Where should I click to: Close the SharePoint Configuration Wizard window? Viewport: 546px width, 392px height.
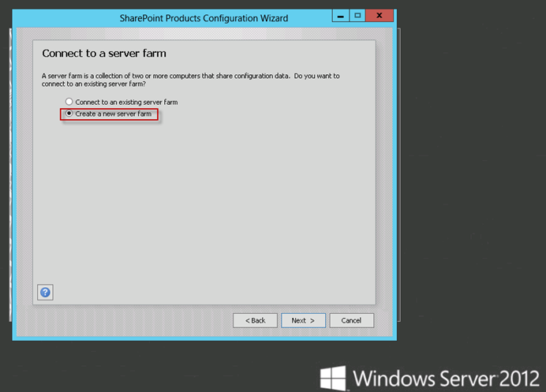click(380, 16)
